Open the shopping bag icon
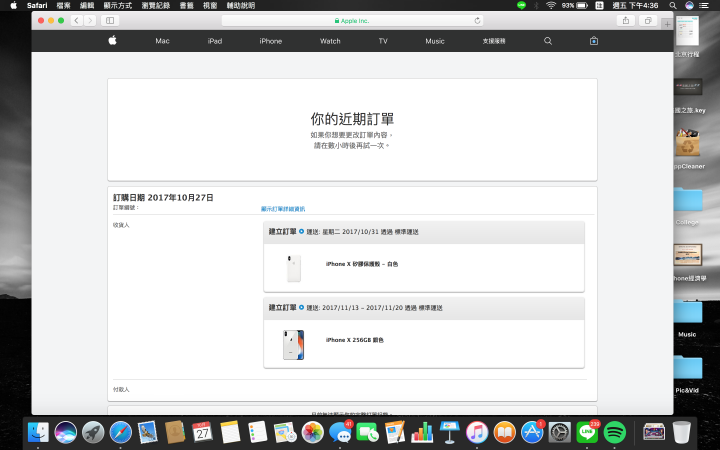 tap(594, 41)
